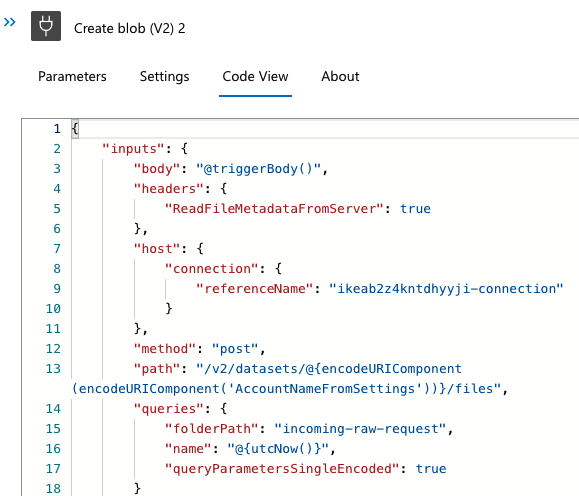Click the "method" key on line 12

165,349
